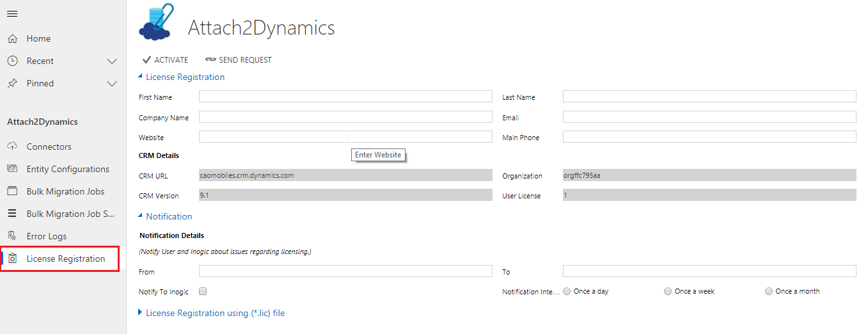
Task: Expand the Pinned chevron
Action: [x=112, y=84]
